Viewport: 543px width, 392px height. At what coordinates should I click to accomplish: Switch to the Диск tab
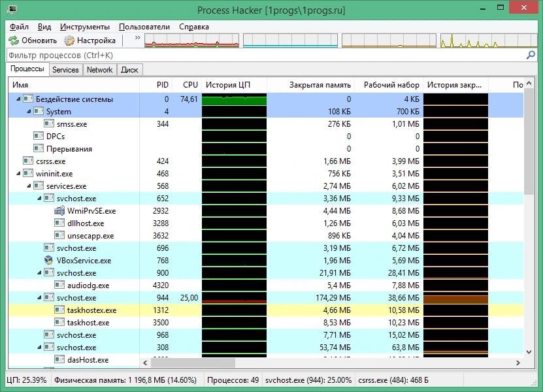tap(129, 70)
